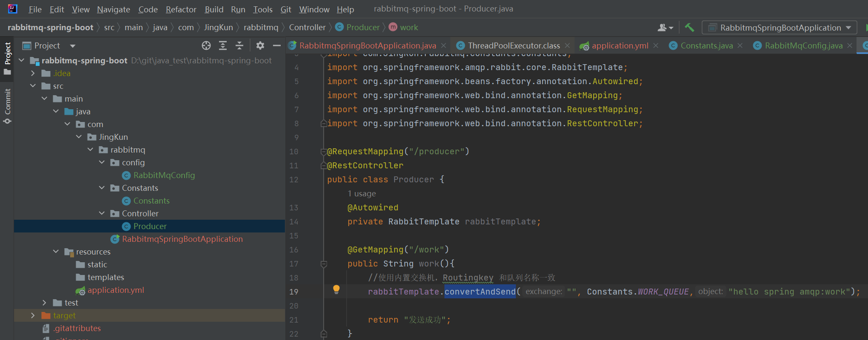This screenshot has height=340, width=868.
Task: Click the Controller breadcrumb
Action: tap(307, 28)
